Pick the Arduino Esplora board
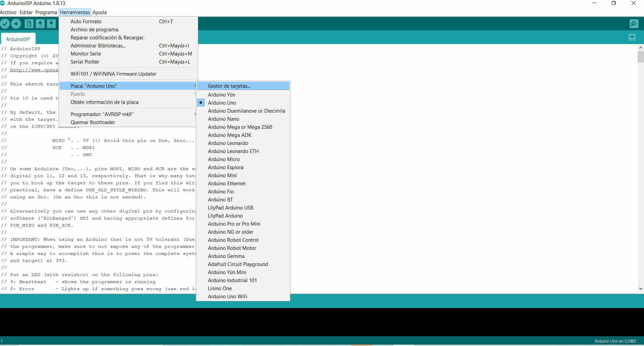 [x=243, y=167]
